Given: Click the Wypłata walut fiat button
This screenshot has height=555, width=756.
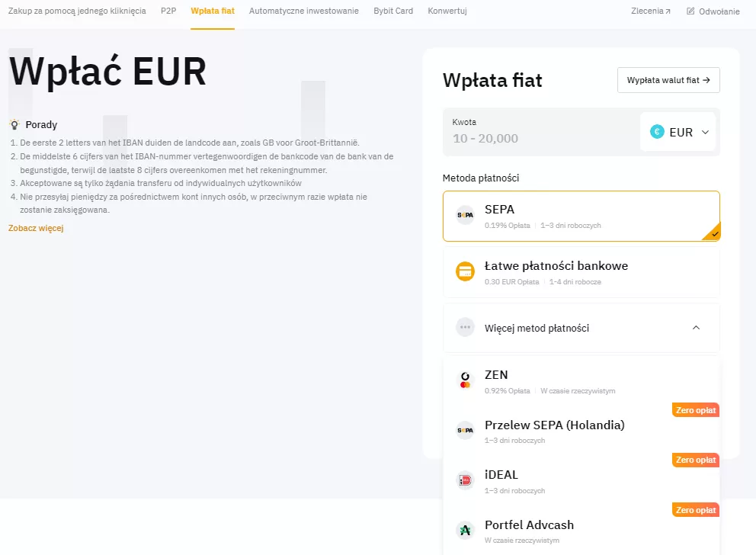Looking at the screenshot, I should pos(668,79).
